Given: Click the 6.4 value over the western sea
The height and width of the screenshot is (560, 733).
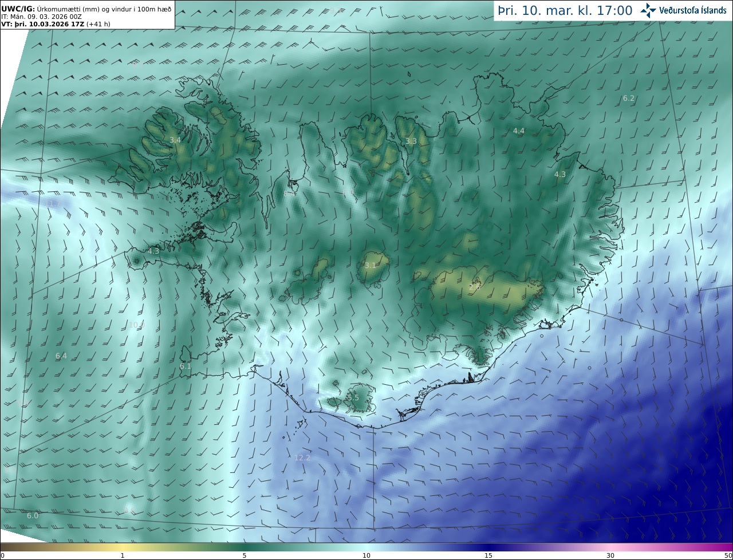Looking at the screenshot, I should tap(61, 356).
